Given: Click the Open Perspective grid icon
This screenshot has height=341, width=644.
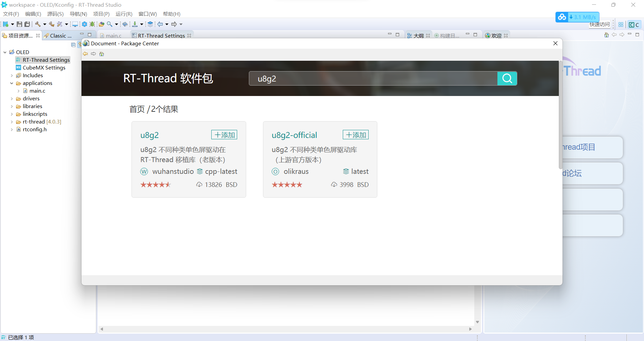Looking at the screenshot, I should (x=621, y=25).
